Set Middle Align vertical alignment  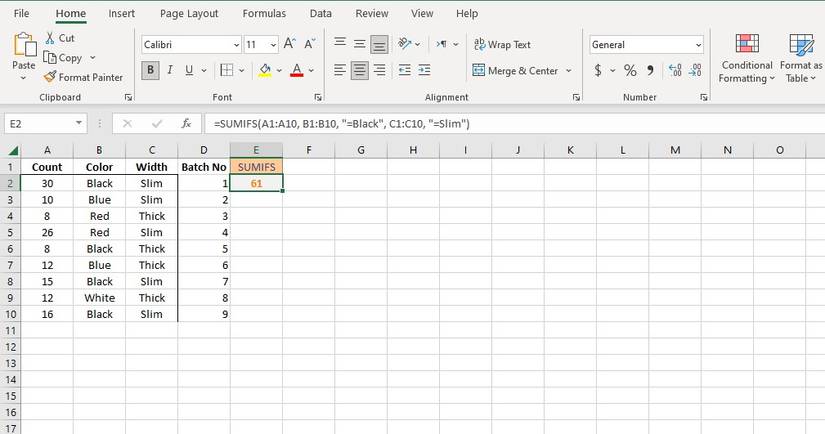point(359,44)
